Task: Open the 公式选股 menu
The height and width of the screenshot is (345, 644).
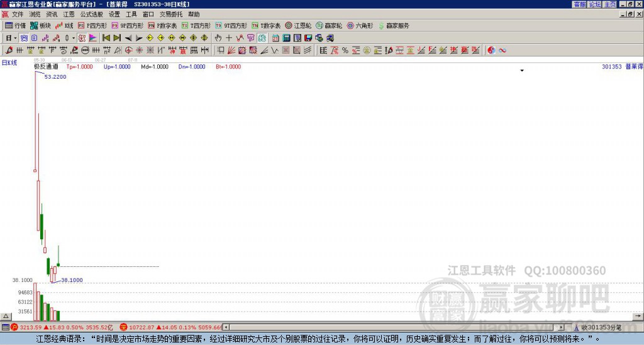Action: [x=92, y=14]
